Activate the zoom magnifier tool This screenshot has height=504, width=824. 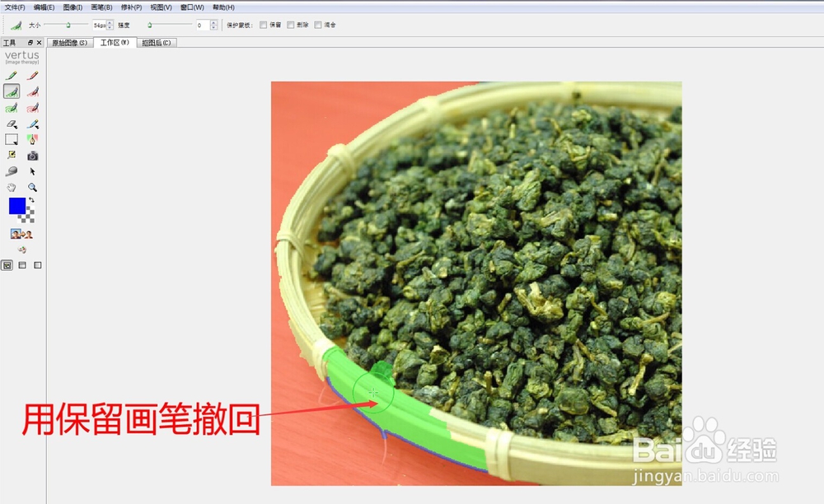[x=31, y=187]
